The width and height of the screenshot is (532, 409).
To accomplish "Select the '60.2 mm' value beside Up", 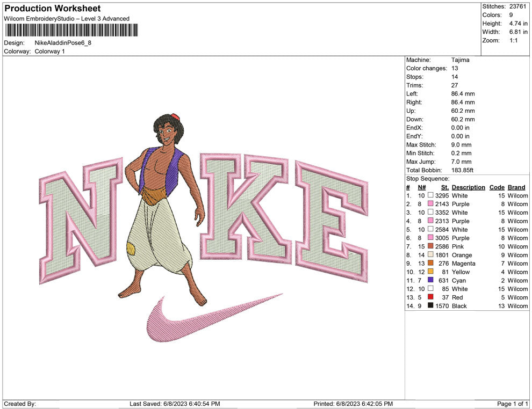I will tap(463, 111).
